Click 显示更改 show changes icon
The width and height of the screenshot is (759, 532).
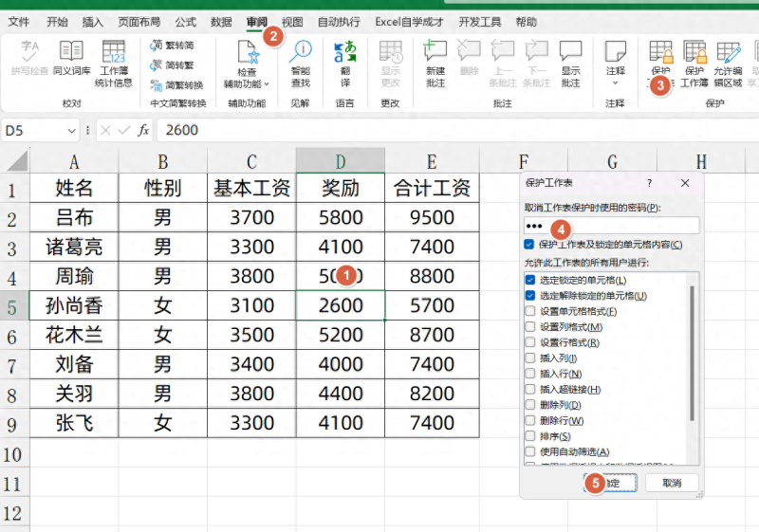391,52
